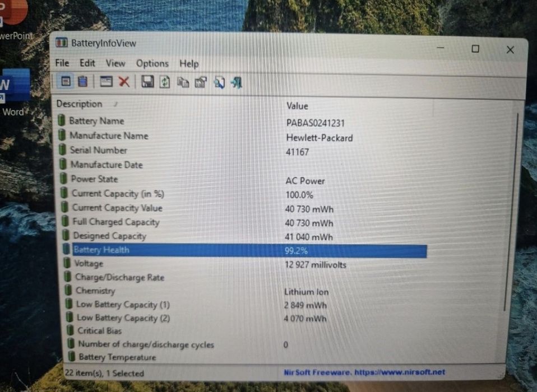This screenshot has height=392, width=537.
Task: Click the battery icon beside Power State
Action: click(63, 178)
